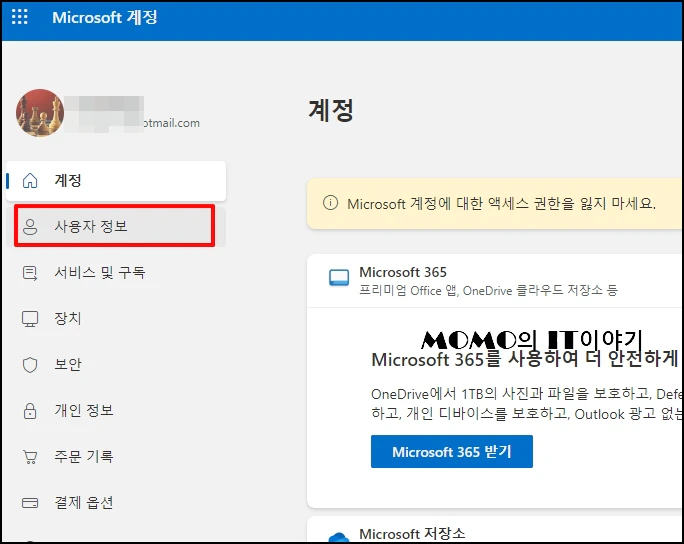Screen dimensions: 684x544
Task: Click the monitor icon for 장치
Action: (30, 318)
